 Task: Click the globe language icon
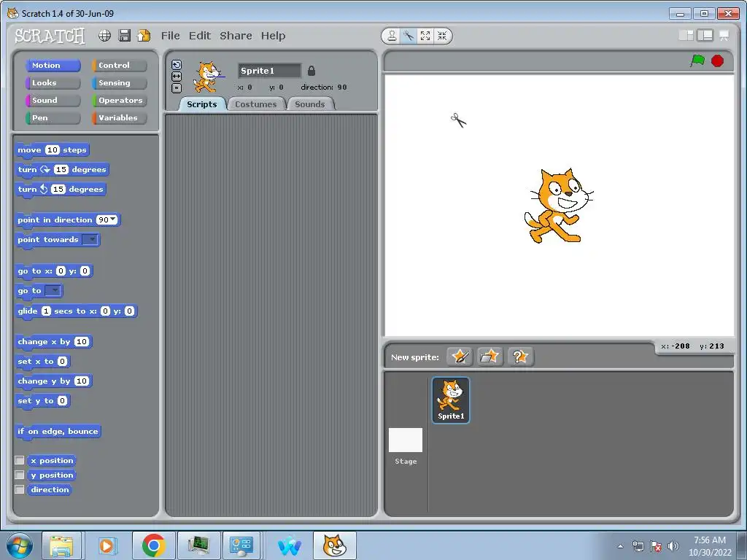(105, 36)
